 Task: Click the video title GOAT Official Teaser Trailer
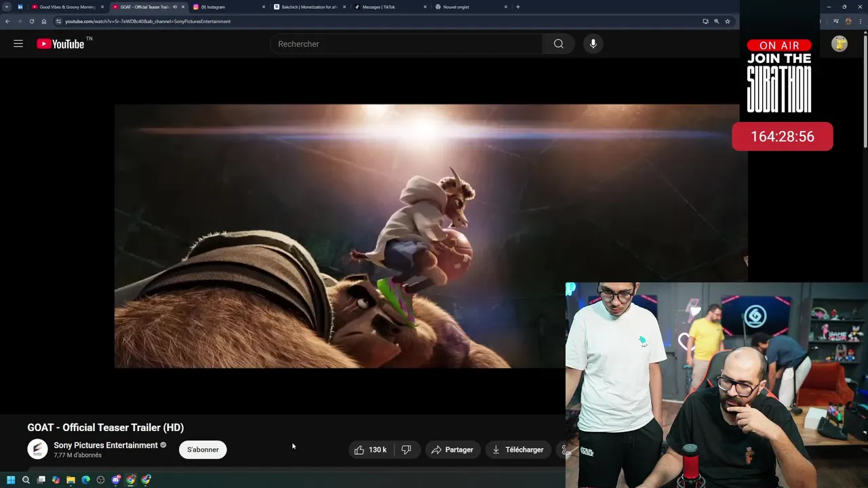click(x=106, y=428)
